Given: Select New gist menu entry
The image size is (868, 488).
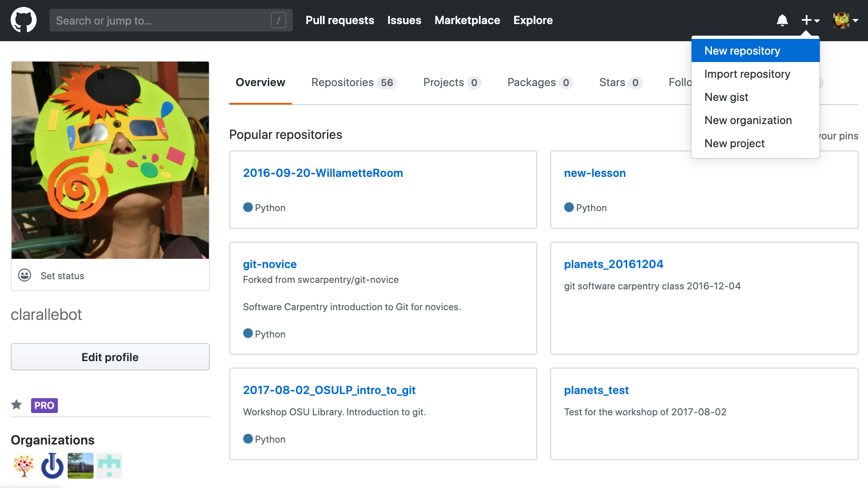Looking at the screenshot, I should (x=726, y=97).
